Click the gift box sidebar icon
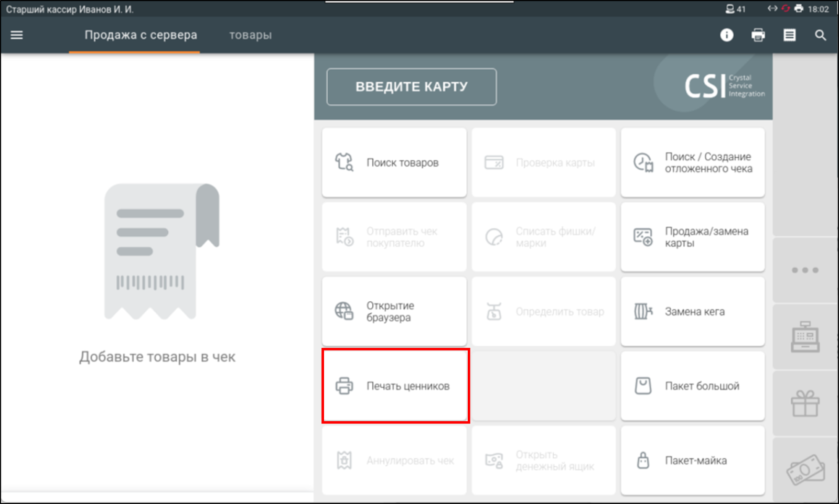Image resolution: width=839 pixels, height=504 pixels. click(805, 404)
